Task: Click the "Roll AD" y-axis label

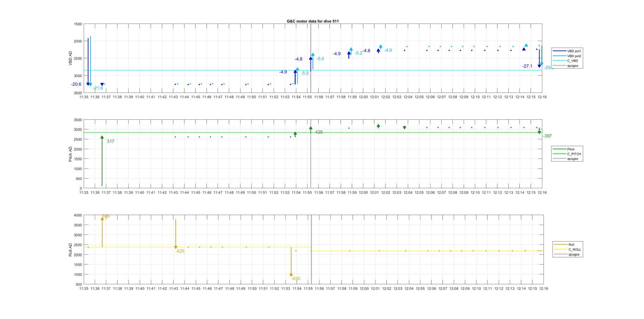Action: pyautogui.click(x=71, y=249)
